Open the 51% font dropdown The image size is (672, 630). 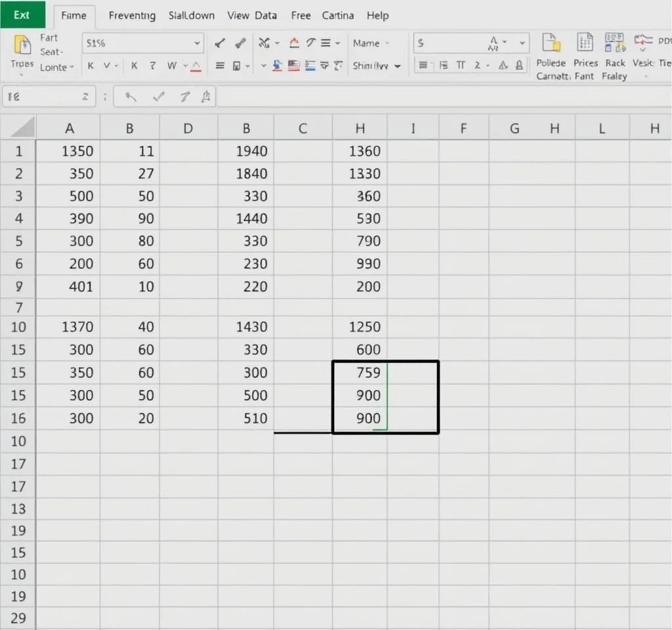(x=197, y=44)
